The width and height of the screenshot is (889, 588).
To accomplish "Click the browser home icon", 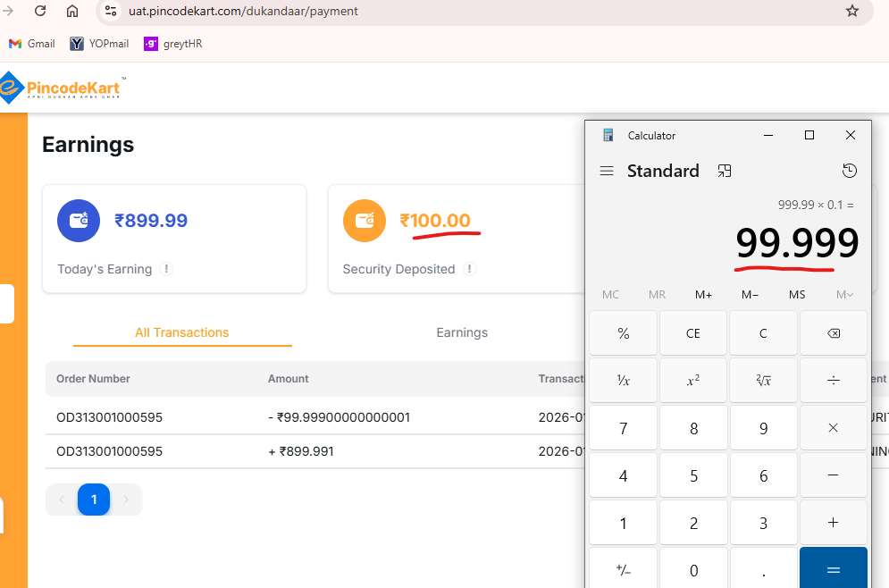I will coord(72,12).
